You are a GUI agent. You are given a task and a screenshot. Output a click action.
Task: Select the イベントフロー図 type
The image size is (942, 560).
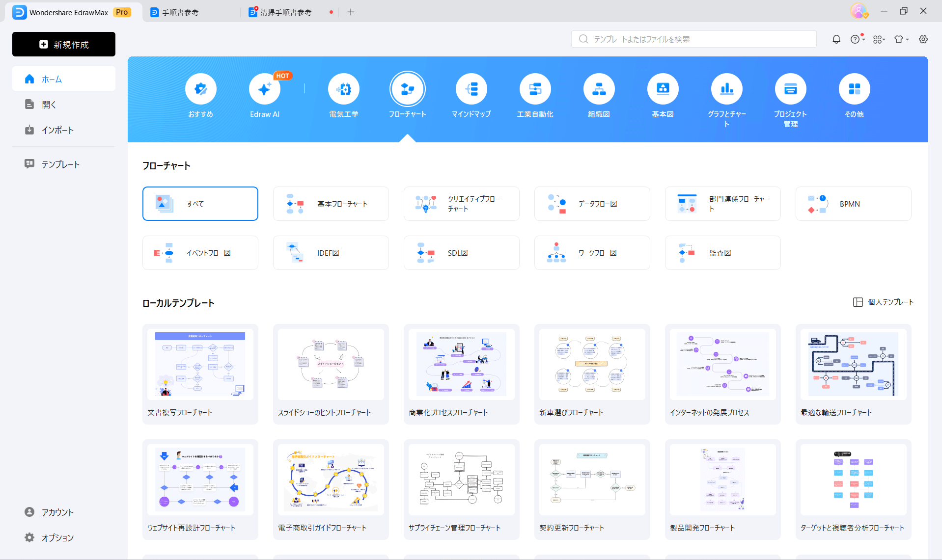200,253
